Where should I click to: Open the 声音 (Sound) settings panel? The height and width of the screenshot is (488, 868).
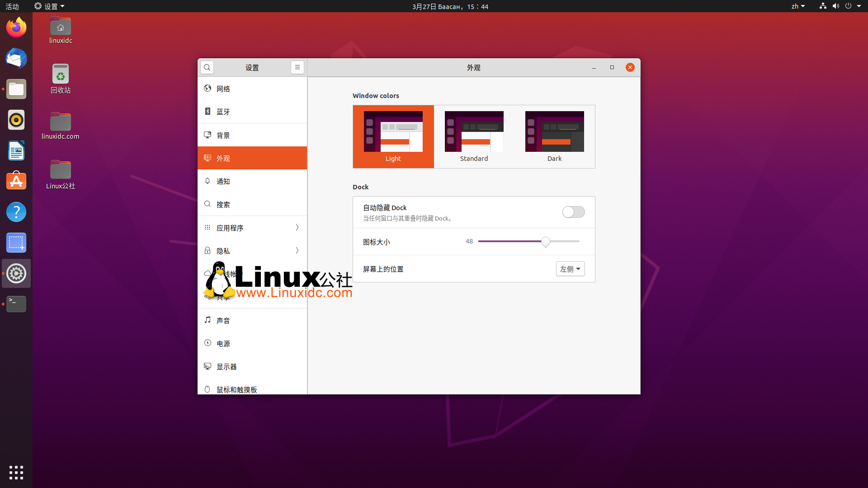pos(223,320)
